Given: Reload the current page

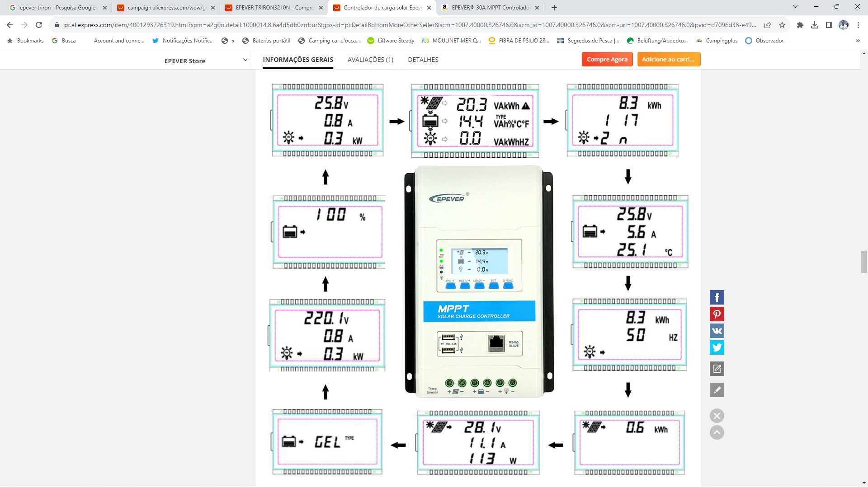Looking at the screenshot, I should coord(39,25).
